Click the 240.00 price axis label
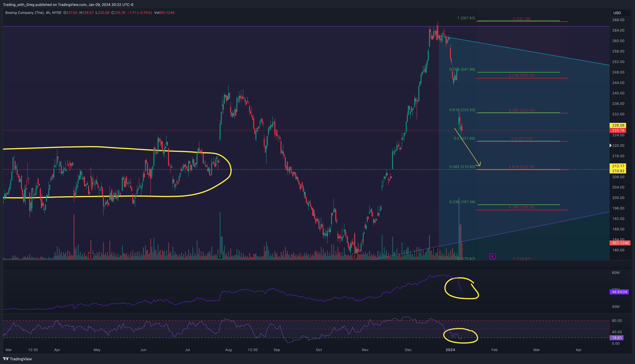 (x=618, y=93)
